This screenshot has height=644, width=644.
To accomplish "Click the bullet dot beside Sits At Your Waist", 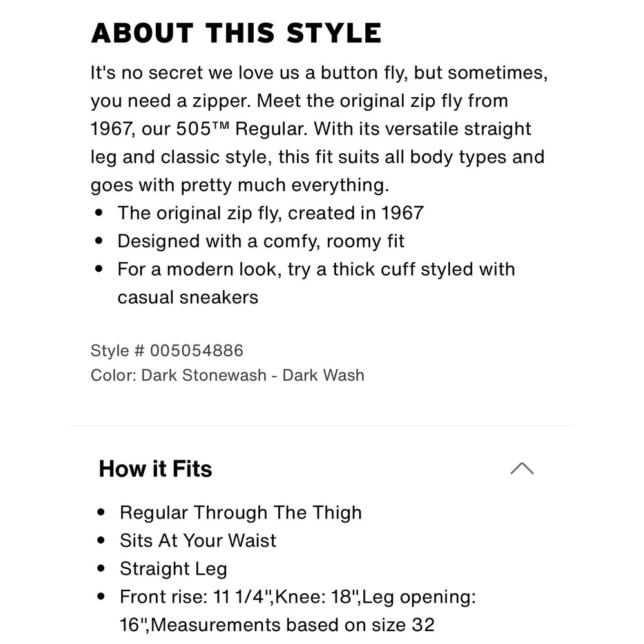I will pyautogui.click(x=101, y=540).
